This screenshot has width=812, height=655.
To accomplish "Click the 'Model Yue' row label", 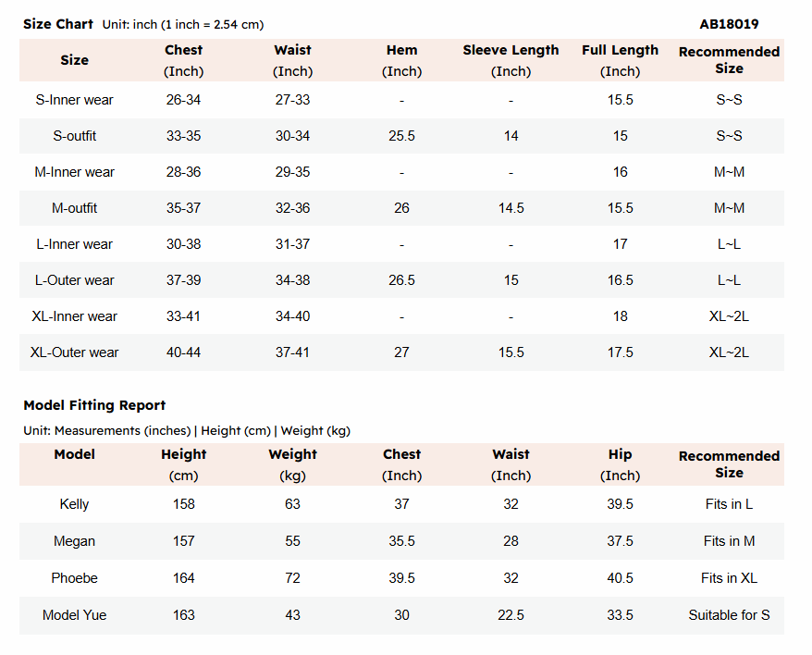I will pyautogui.click(x=75, y=615).
